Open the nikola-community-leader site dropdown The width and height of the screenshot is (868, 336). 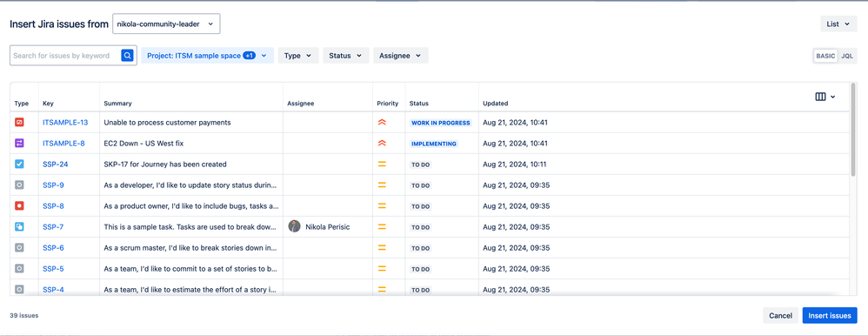click(x=166, y=24)
